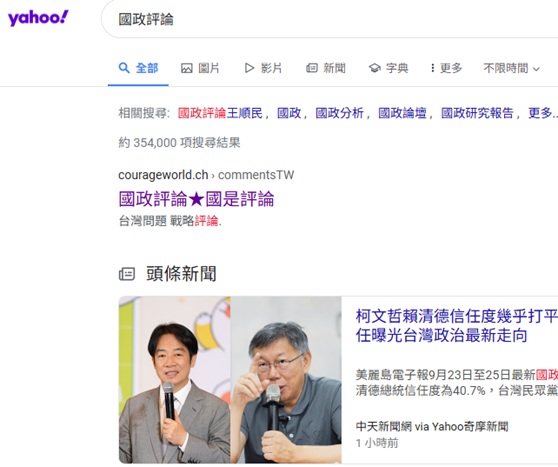The height and width of the screenshot is (467, 558).
Task: Click the Yahoo logo
Action: 38,18
